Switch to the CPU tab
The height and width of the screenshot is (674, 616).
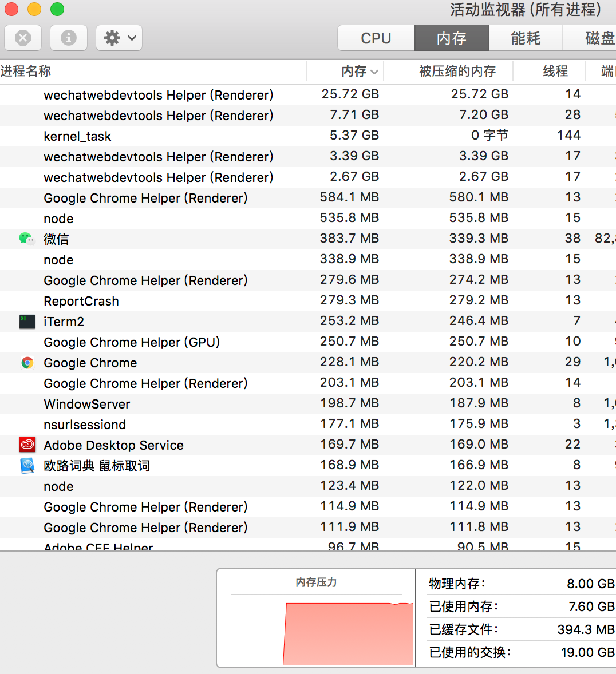[x=376, y=38]
